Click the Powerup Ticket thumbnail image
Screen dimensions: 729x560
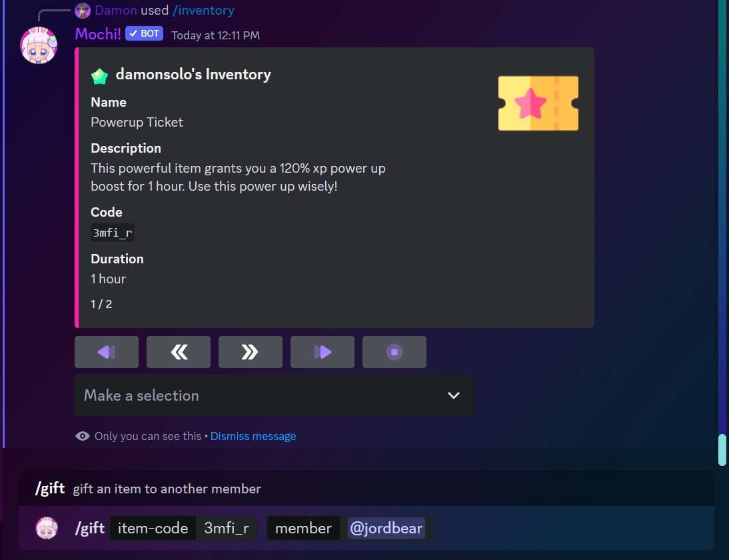[x=538, y=103]
